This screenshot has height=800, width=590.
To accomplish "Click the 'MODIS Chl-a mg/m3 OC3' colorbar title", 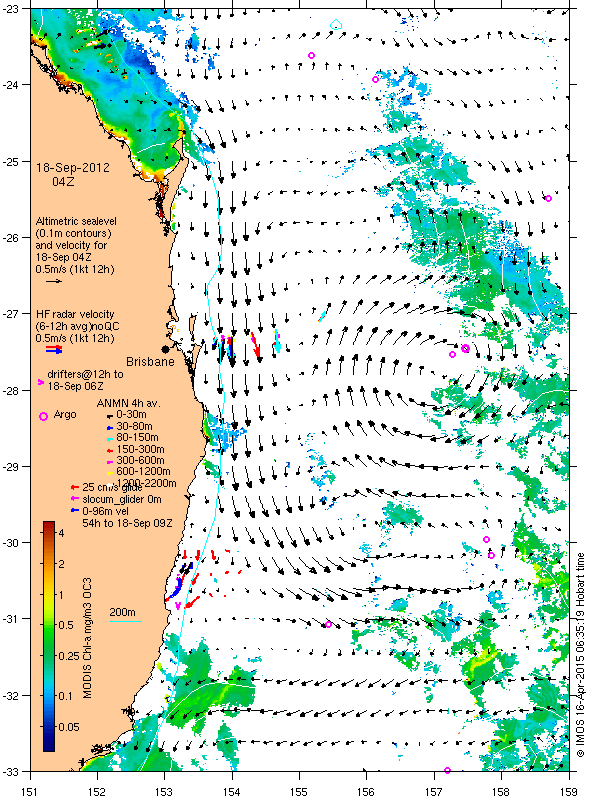I will coord(87,638).
